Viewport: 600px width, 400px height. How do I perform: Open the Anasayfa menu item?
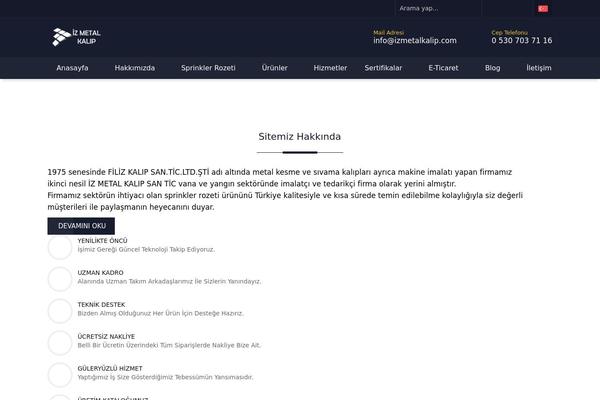click(x=72, y=68)
